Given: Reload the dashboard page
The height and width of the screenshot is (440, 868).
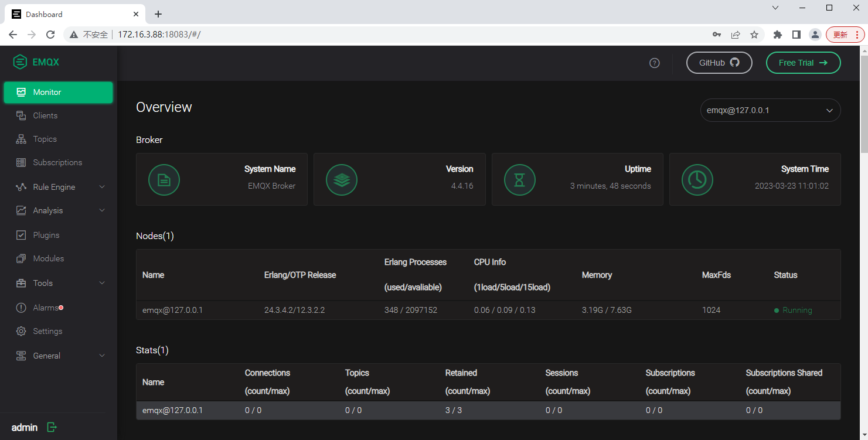Looking at the screenshot, I should pyautogui.click(x=50, y=35).
